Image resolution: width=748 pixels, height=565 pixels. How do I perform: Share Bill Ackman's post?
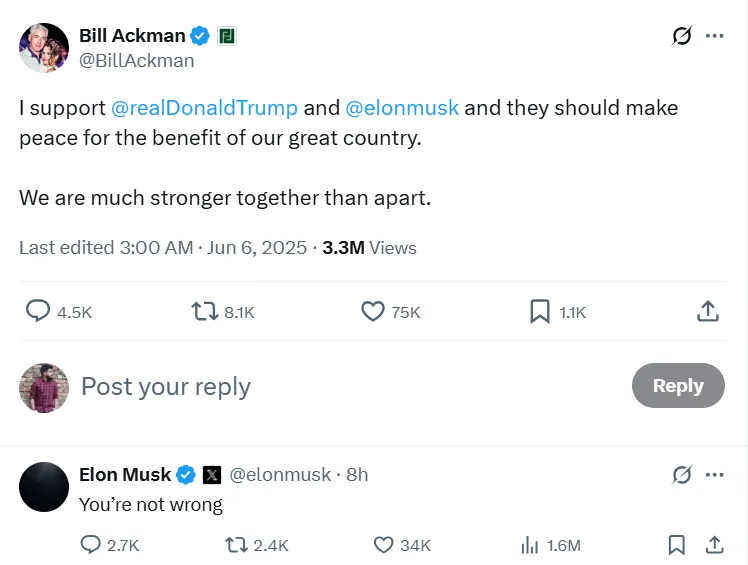tap(708, 312)
